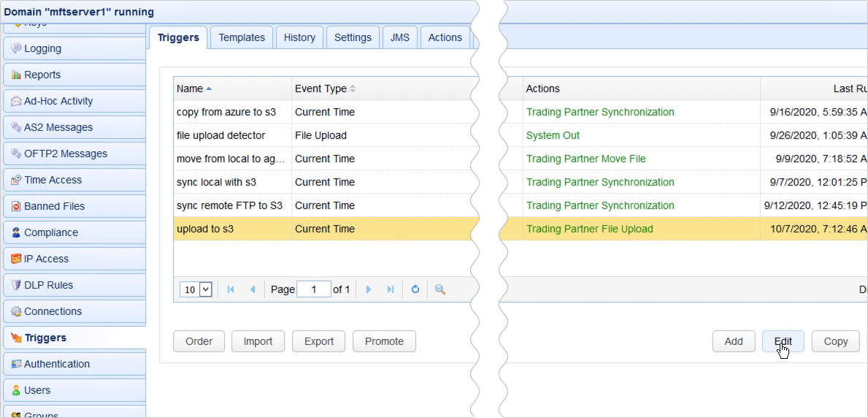
Task: Open the History tab
Action: [x=299, y=37]
